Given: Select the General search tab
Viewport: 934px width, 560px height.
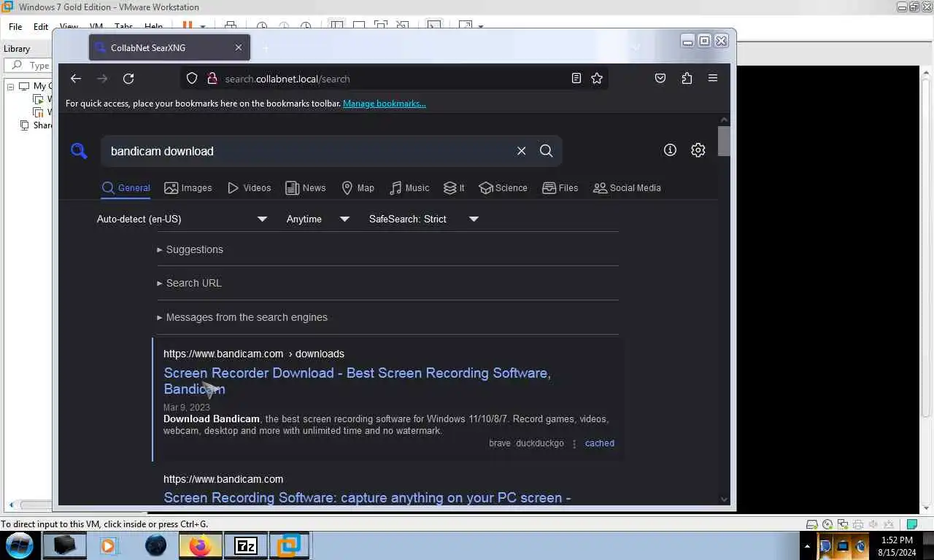Looking at the screenshot, I should 126,187.
